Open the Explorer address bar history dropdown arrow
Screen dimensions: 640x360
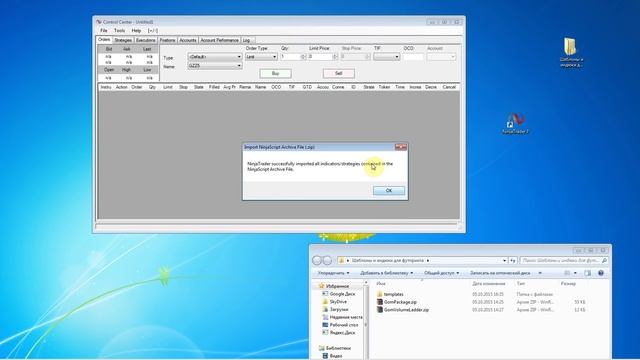504,260
